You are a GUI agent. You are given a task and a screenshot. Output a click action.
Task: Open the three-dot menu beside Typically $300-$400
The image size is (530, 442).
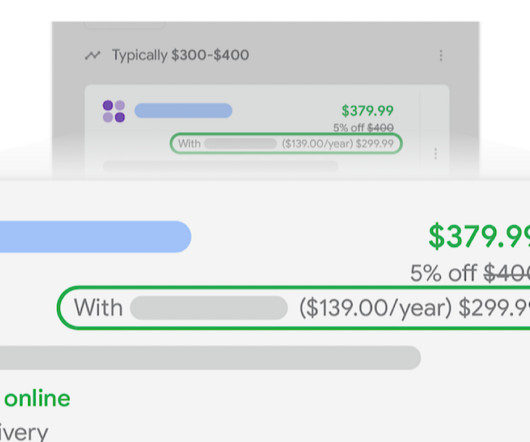[441, 55]
